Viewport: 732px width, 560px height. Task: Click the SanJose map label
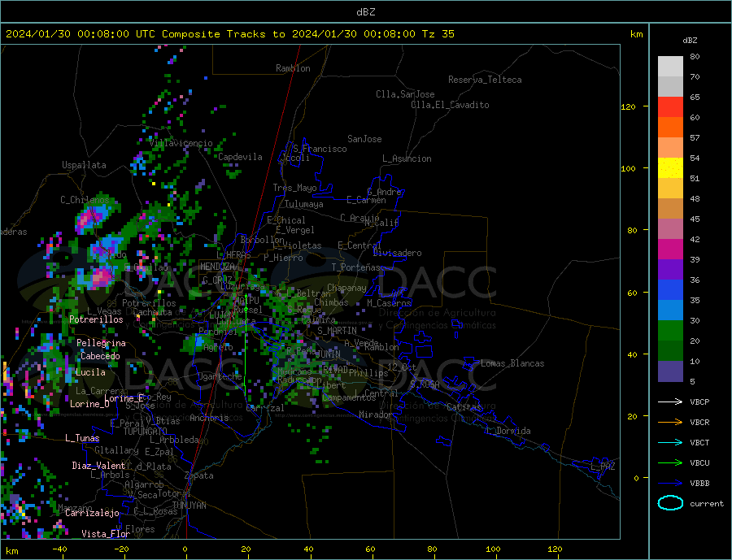(x=364, y=139)
